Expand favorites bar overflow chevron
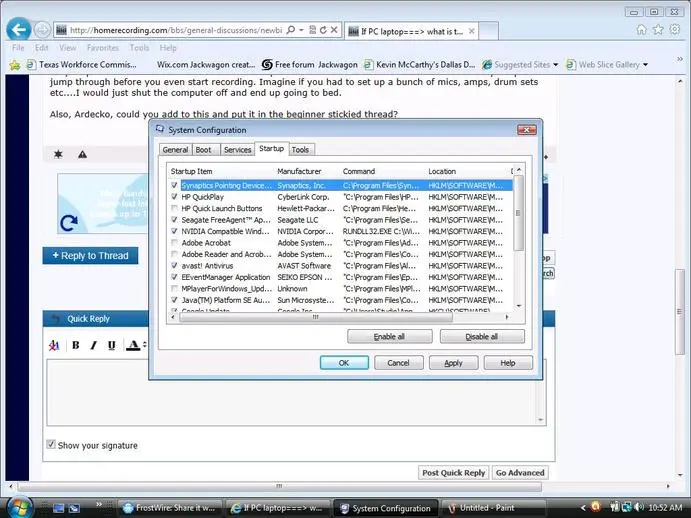Screen dimensions: 691x518 (x=680, y=58)
